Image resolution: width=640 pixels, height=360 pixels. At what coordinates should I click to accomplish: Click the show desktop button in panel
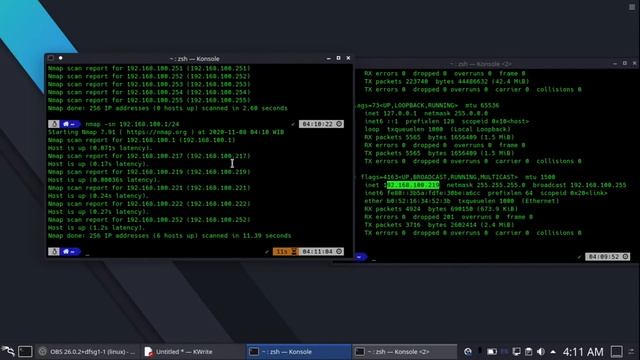coord(616,351)
